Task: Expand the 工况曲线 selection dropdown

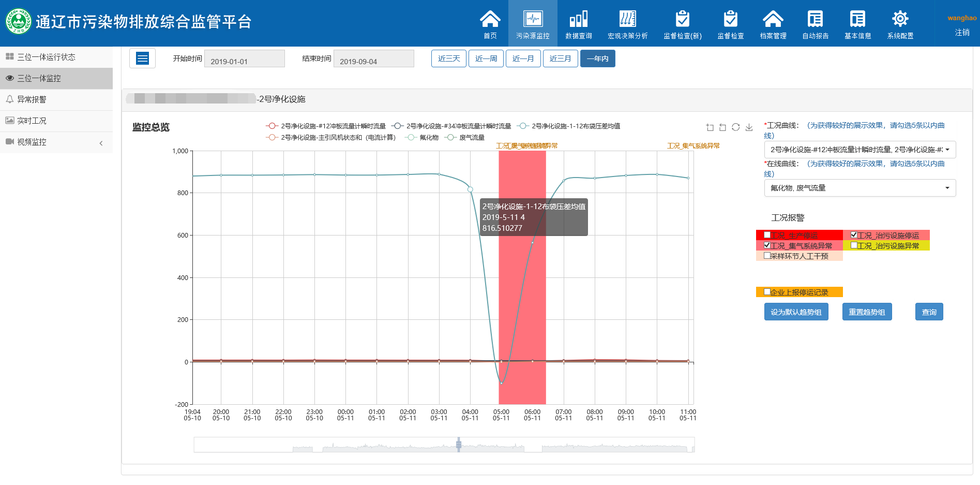Action: tap(860, 150)
